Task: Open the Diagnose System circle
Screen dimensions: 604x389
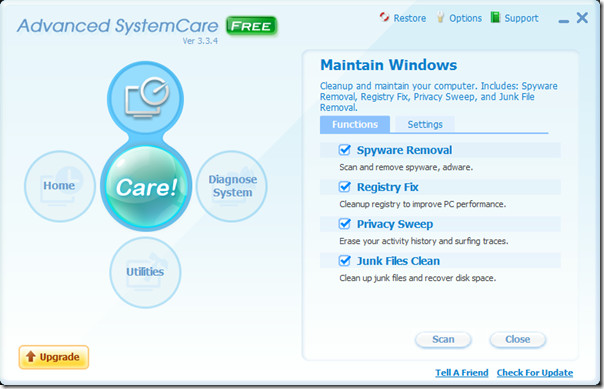Action: pos(232,186)
